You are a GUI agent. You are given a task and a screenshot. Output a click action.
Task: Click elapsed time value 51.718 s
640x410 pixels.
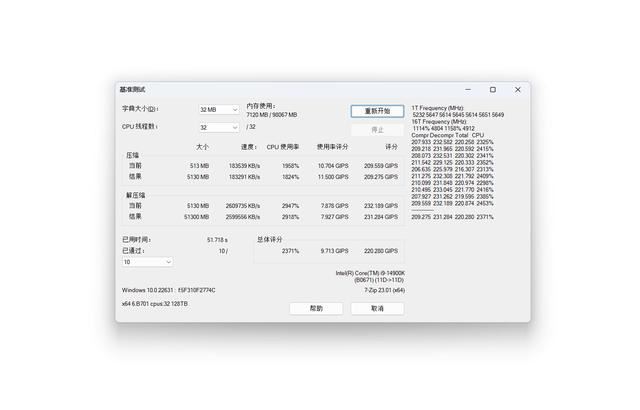pos(218,240)
